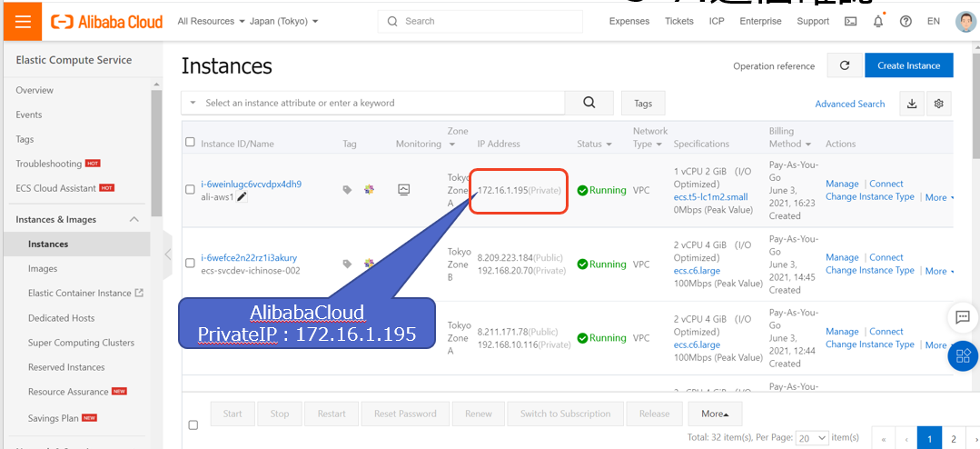Screen dimensions: 980x449
Task: Open Advanced Search link
Action: point(850,104)
